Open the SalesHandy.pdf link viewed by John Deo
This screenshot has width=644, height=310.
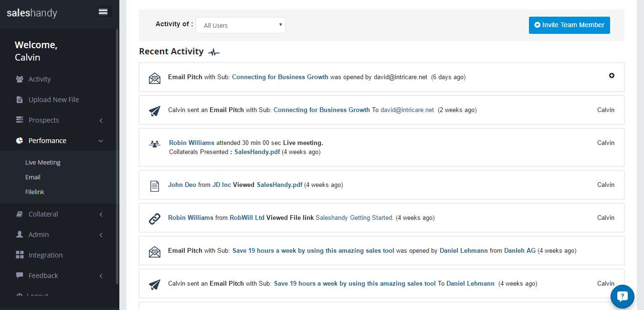[280, 185]
